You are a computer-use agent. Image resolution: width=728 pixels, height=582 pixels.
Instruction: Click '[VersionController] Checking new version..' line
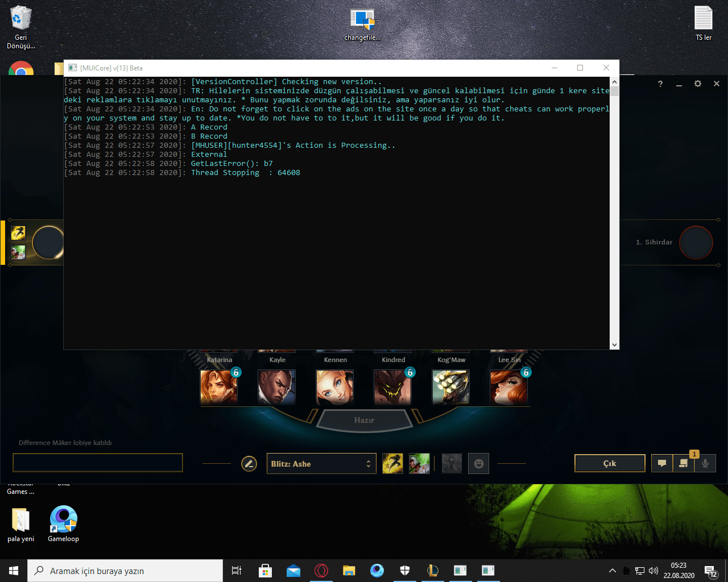pos(287,82)
